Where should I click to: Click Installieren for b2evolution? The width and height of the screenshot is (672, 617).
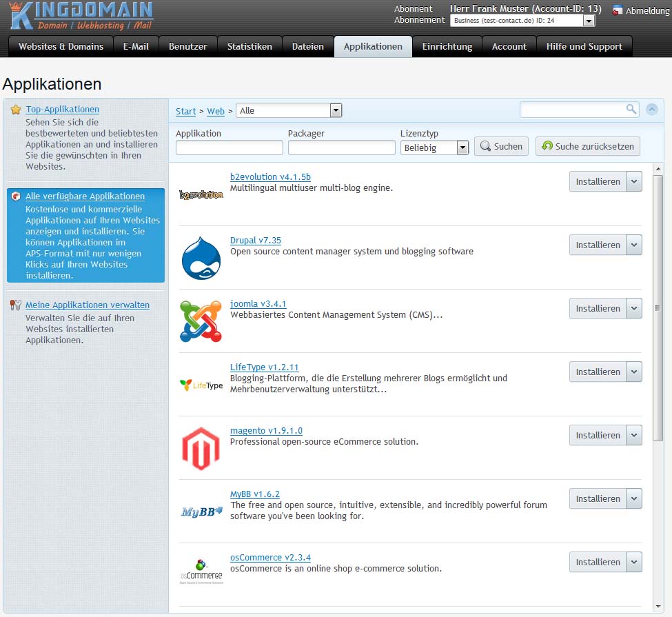(598, 181)
